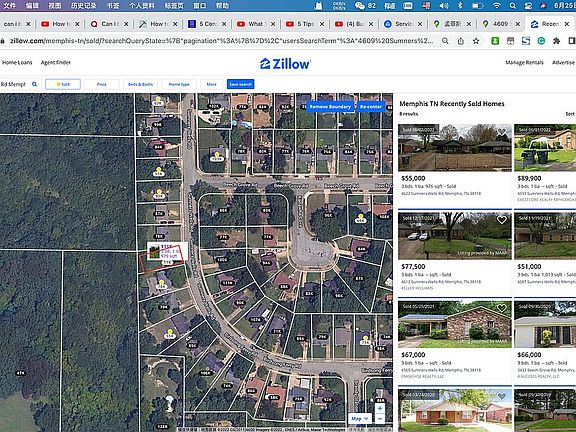Viewport: 576px width, 432px height.
Task: Expand the Price filter dropdown
Action: tap(101, 84)
